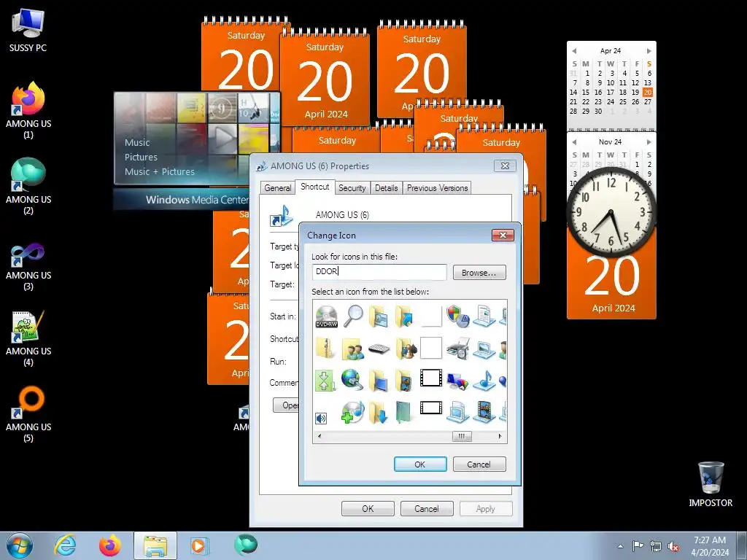Go to previous month on Apr 24 calendar
This screenshot has height=560, width=747.
click(574, 50)
